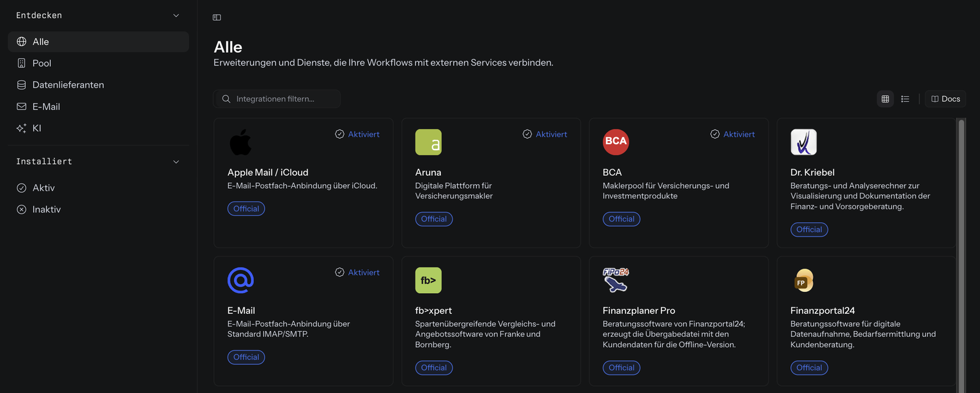The image size is (980, 393).
Task: Click the FP logo on Finanzportal24 card
Action: (803, 280)
